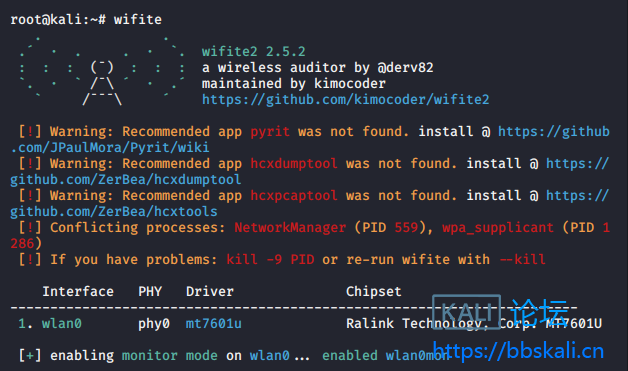The image size is (628, 371).
Task: Click the wpa_supplicant process name
Action: coord(498,227)
